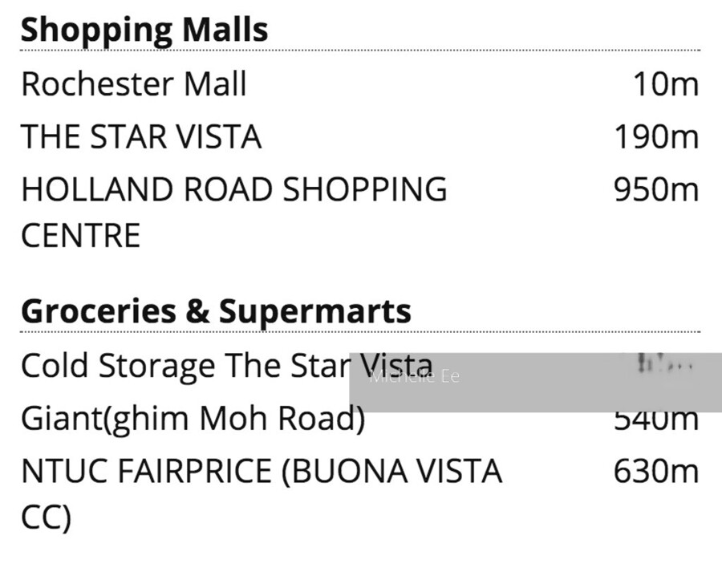The height and width of the screenshot is (588, 722).
Task: Select HOLLAND ROAD SHOPPING CENTRE entry
Action: pos(234,212)
